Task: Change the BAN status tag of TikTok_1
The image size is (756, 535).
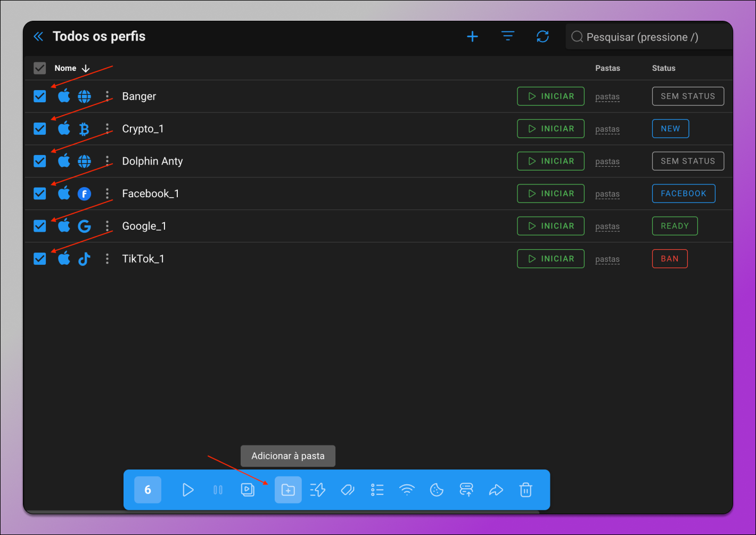Action: tap(670, 258)
